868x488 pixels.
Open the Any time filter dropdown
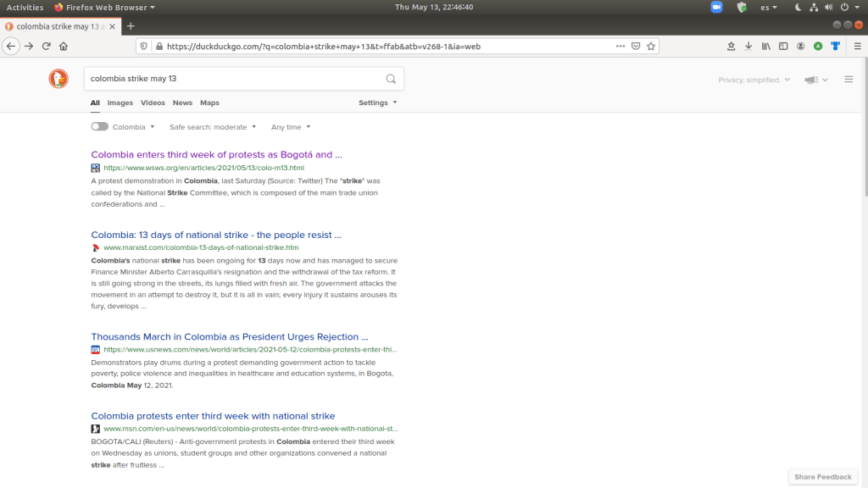(291, 127)
